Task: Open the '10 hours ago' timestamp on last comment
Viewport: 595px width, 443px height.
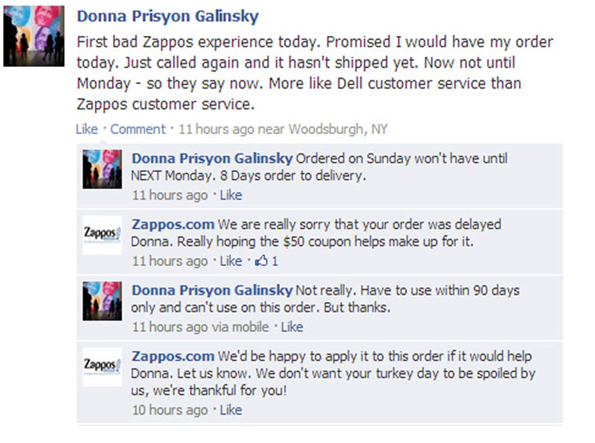Action: coord(170,410)
